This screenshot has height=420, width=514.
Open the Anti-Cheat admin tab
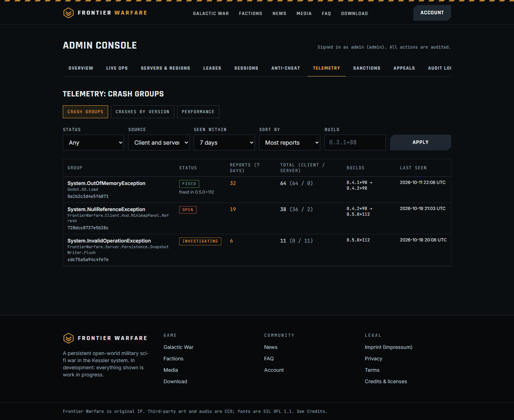tap(286, 68)
